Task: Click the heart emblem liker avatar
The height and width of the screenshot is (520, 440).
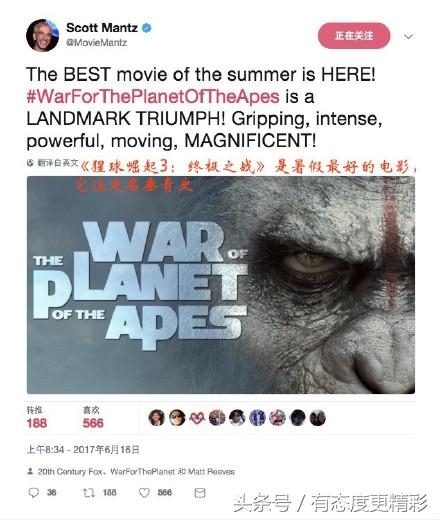Action: [197, 418]
